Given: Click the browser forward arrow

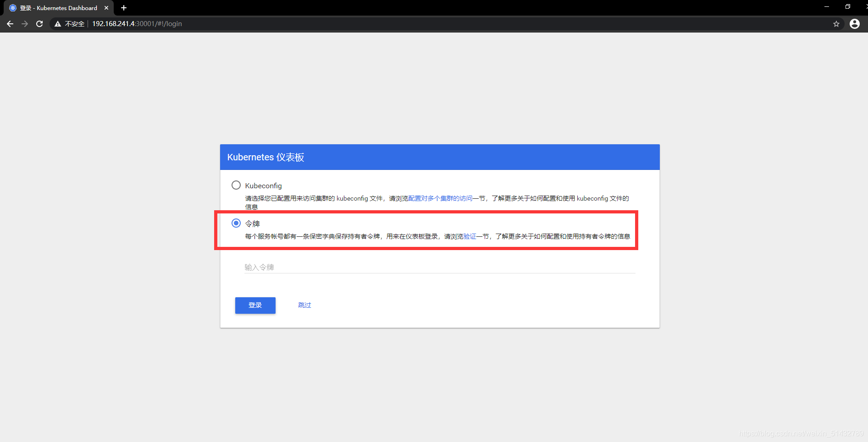Looking at the screenshot, I should (25, 24).
